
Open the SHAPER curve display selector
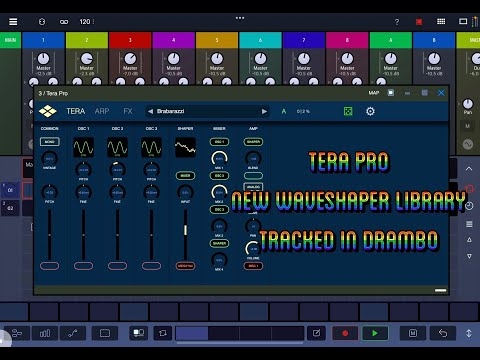click(x=185, y=147)
